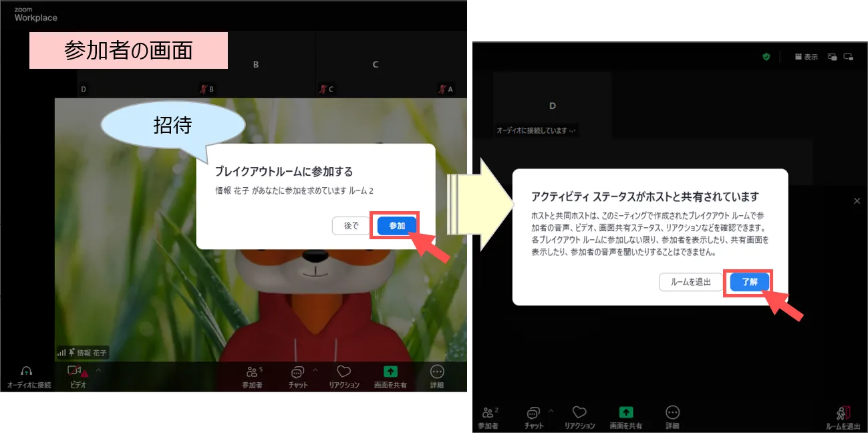Open チャット in the main meeting toolbar
868x433 pixels.
(298, 377)
